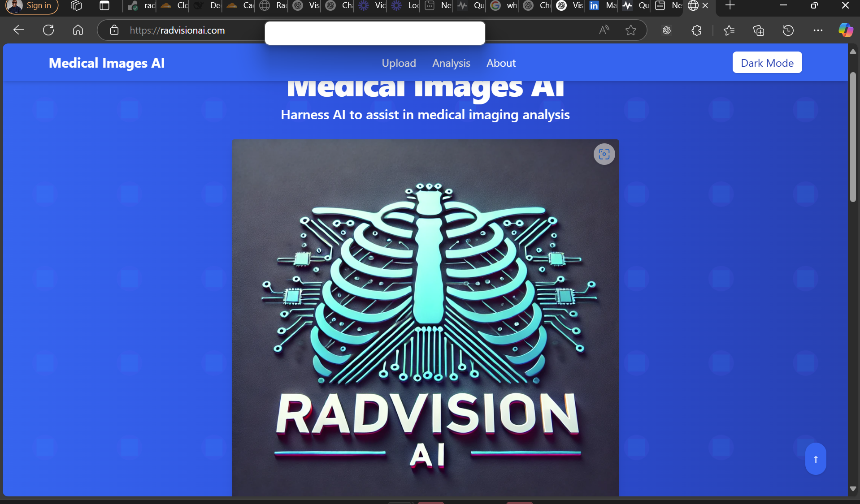Refresh the current page
860x504 pixels.
pyautogui.click(x=48, y=30)
